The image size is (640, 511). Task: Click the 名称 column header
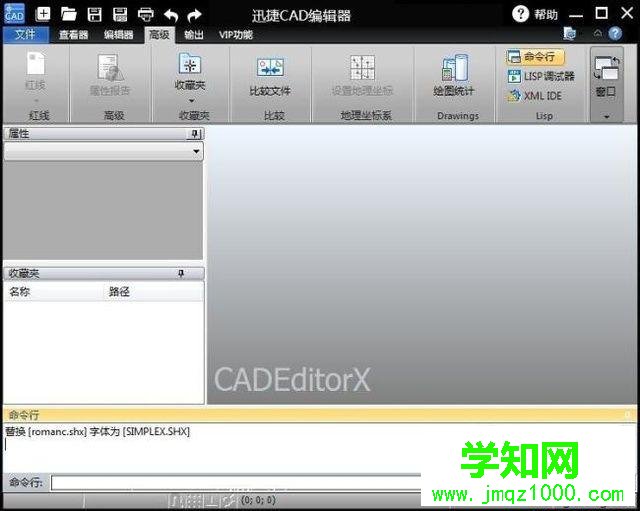point(20,292)
